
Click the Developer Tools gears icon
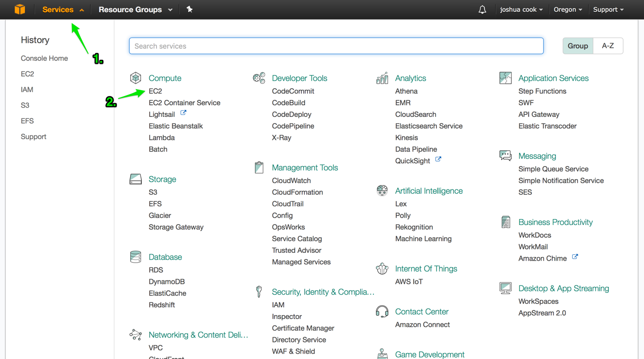[259, 77]
